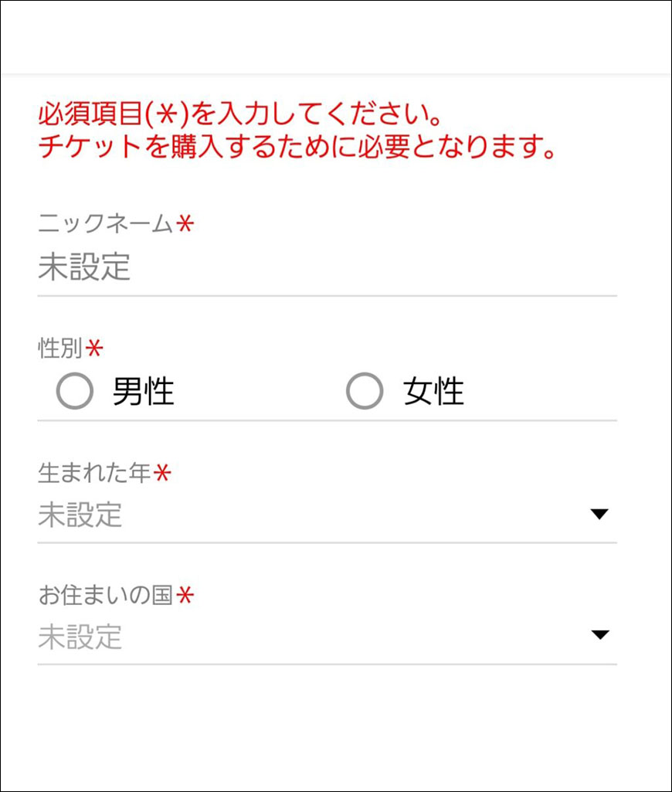
Task: Click the red asterisk beside お住まいの国
Action: 185,595
